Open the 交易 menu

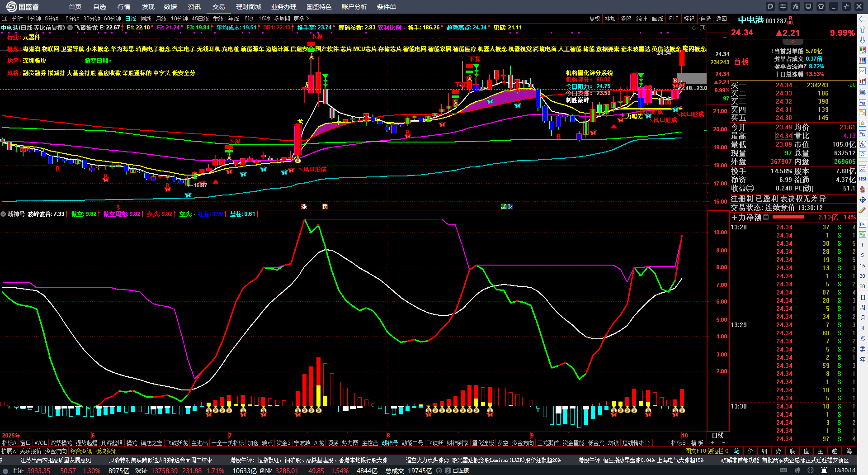click(x=219, y=7)
